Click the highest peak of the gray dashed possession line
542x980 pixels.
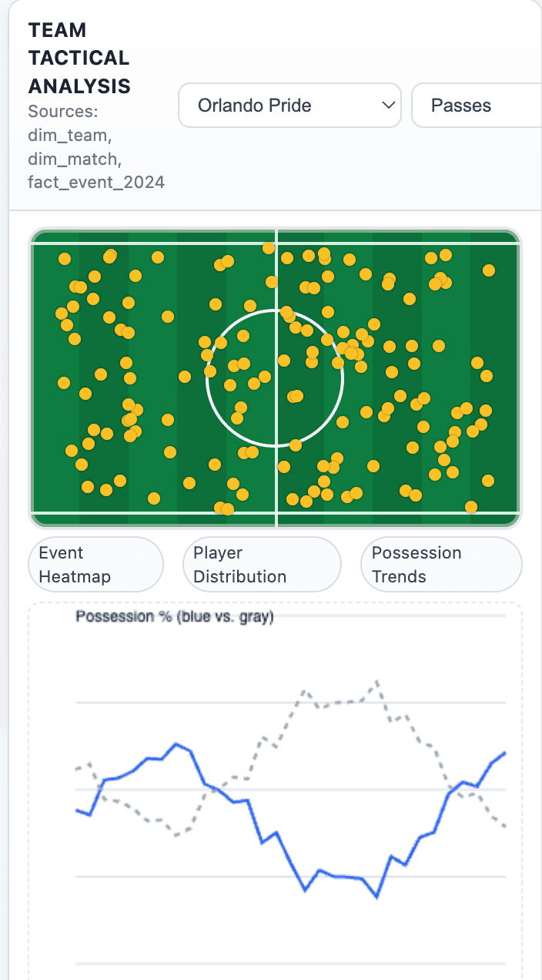tap(377, 682)
